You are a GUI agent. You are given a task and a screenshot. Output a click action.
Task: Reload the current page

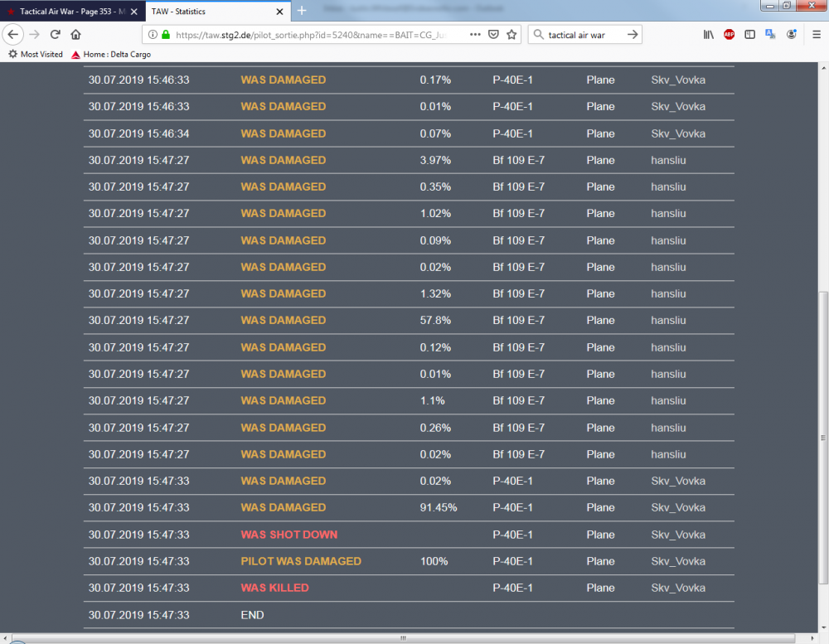coord(56,35)
